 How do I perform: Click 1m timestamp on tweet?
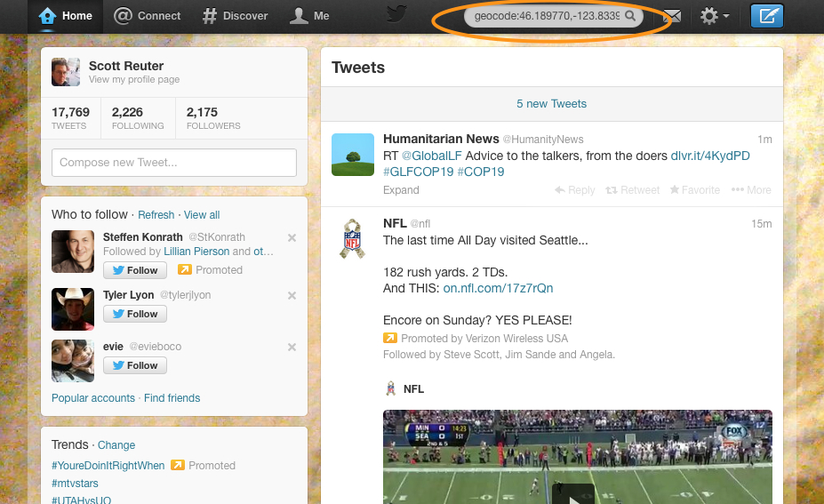764,140
